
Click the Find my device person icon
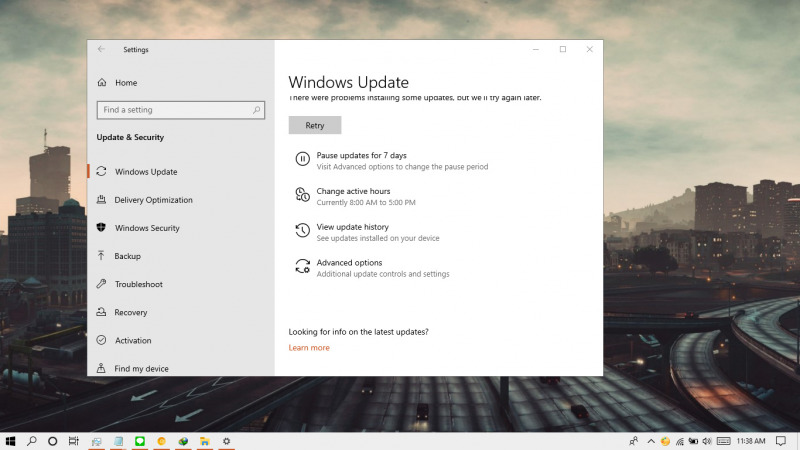pyautogui.click(x=101, y=368)
